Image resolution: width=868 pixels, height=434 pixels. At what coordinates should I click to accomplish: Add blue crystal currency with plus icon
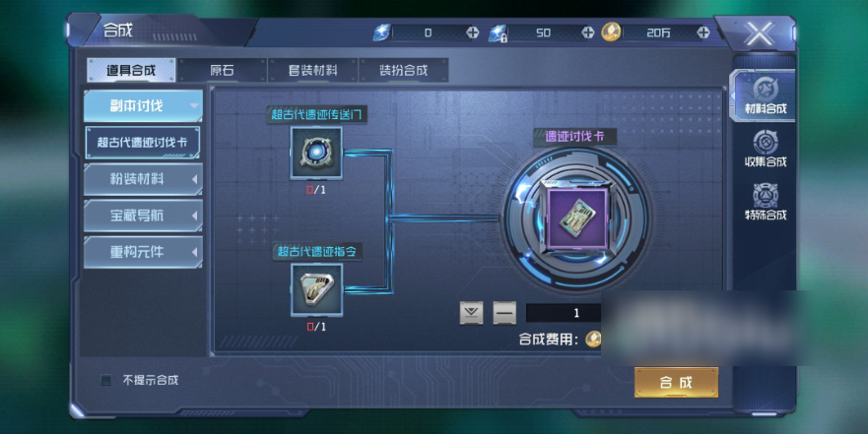[472, 32]
